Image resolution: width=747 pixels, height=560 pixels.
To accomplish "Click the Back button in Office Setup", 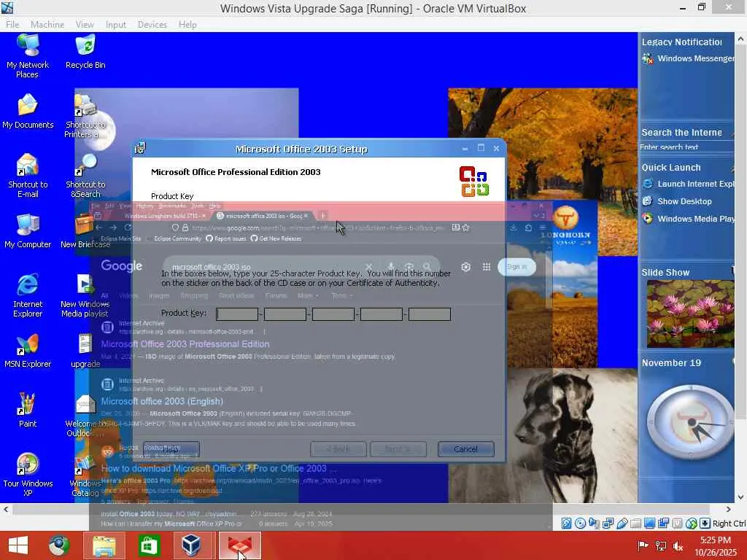I will tap(338, 449).
